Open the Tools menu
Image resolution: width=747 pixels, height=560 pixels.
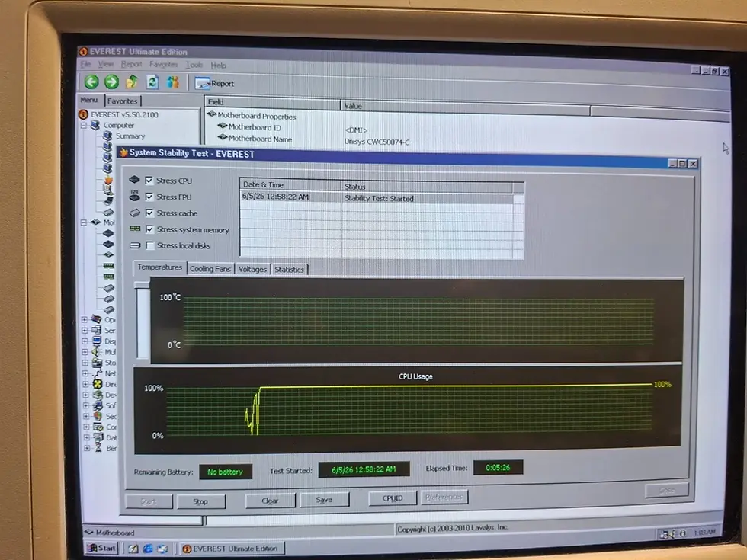[194, 65]
